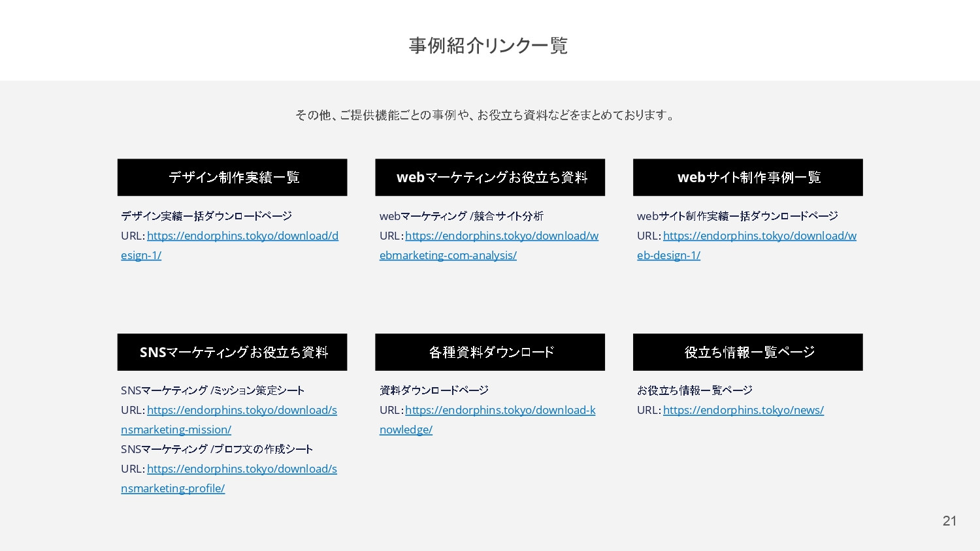The height and width of the screenshot is (551, 980).
Task: Click the 各種資料ダウンロード header button
Action: click(x=490, y=352)
